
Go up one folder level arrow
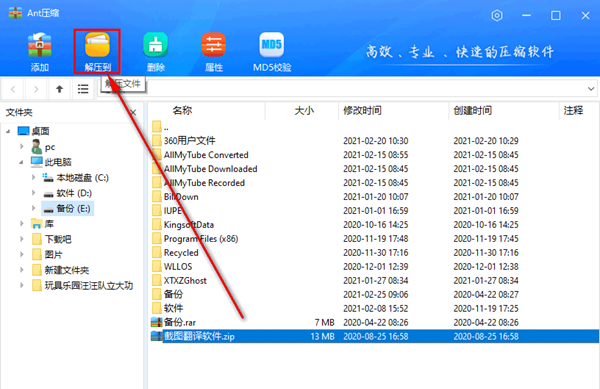[59, 89]
